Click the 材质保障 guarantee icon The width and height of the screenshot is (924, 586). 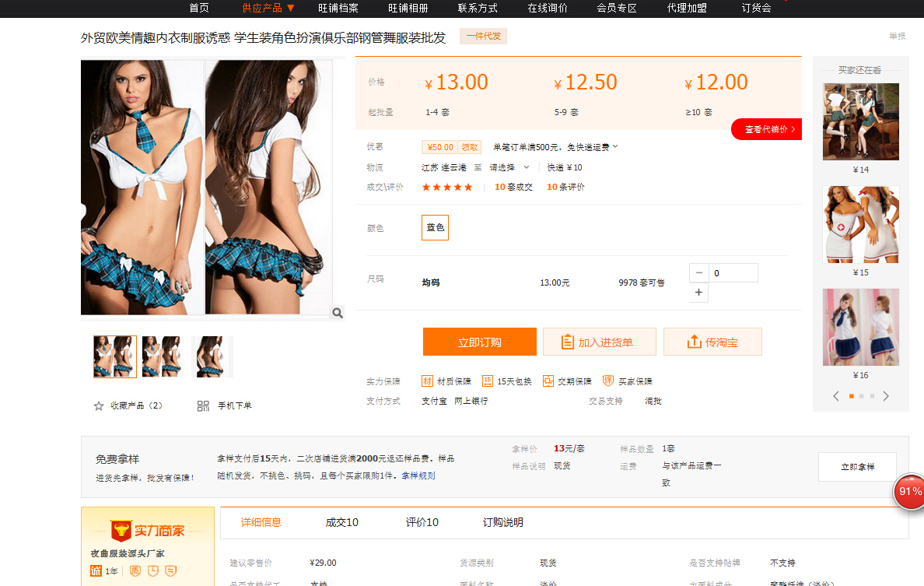click(427, 381)
